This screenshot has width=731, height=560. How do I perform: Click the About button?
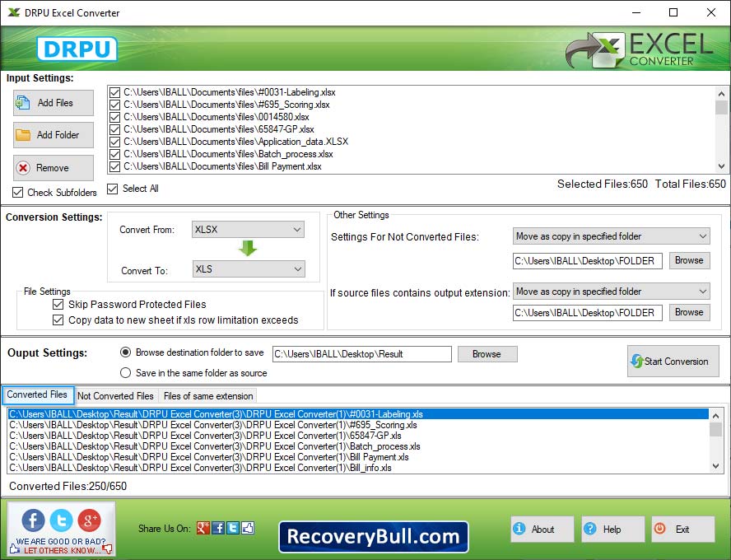pyautogui.click(x=542, y=529)
